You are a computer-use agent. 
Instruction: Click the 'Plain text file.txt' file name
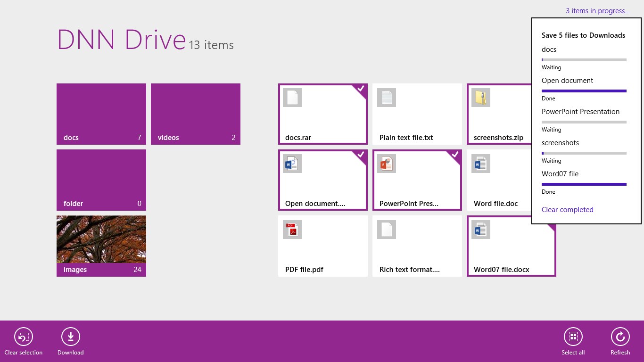pos(406,138)
